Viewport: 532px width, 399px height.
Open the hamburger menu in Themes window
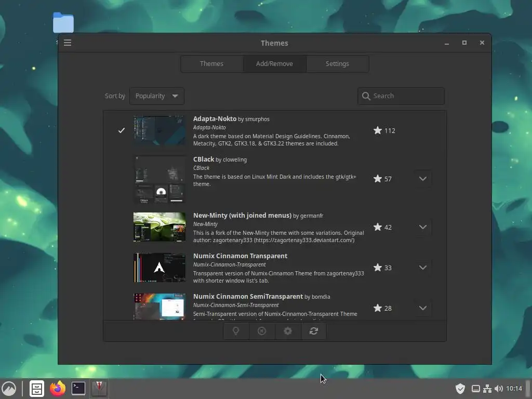68,43
